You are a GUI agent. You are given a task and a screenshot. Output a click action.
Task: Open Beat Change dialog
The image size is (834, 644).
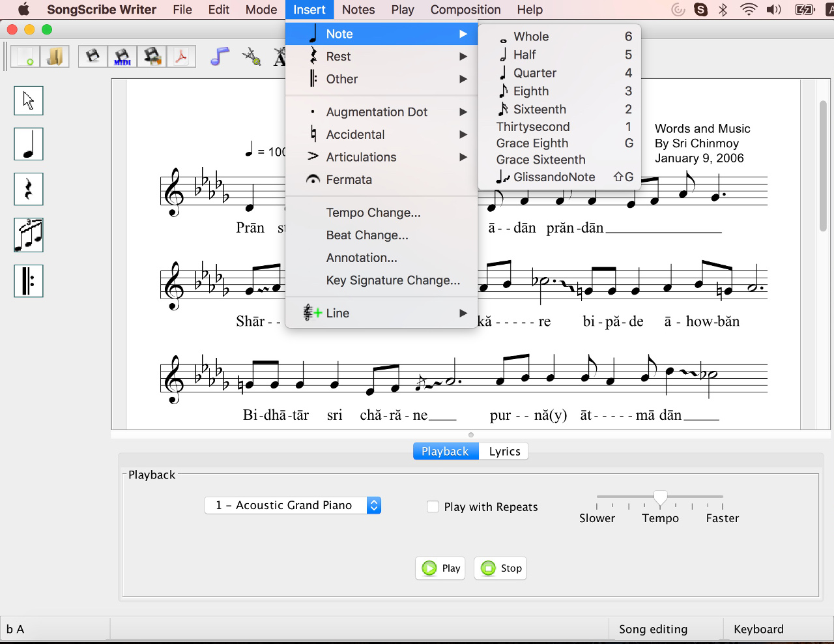pos(382,235)
